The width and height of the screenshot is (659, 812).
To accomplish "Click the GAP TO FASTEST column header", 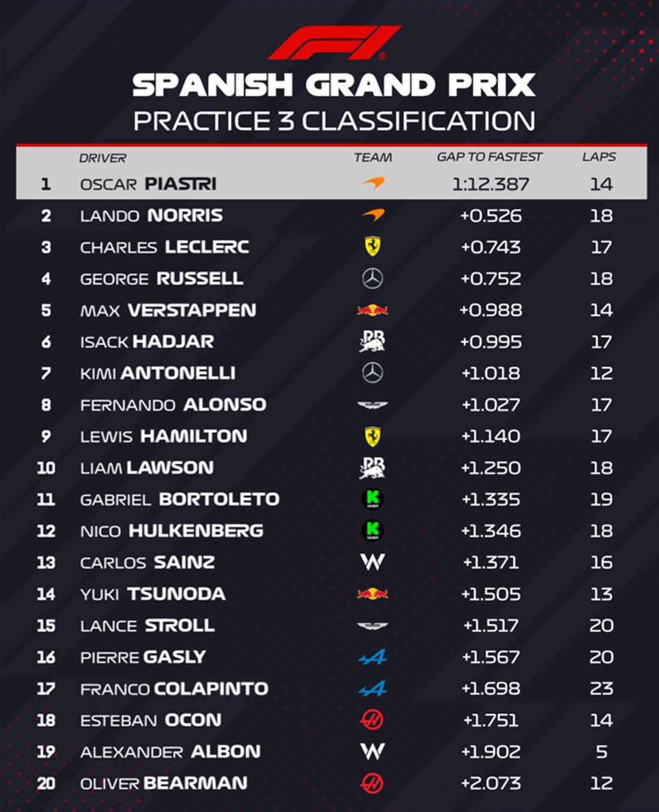I will point(489,157).
